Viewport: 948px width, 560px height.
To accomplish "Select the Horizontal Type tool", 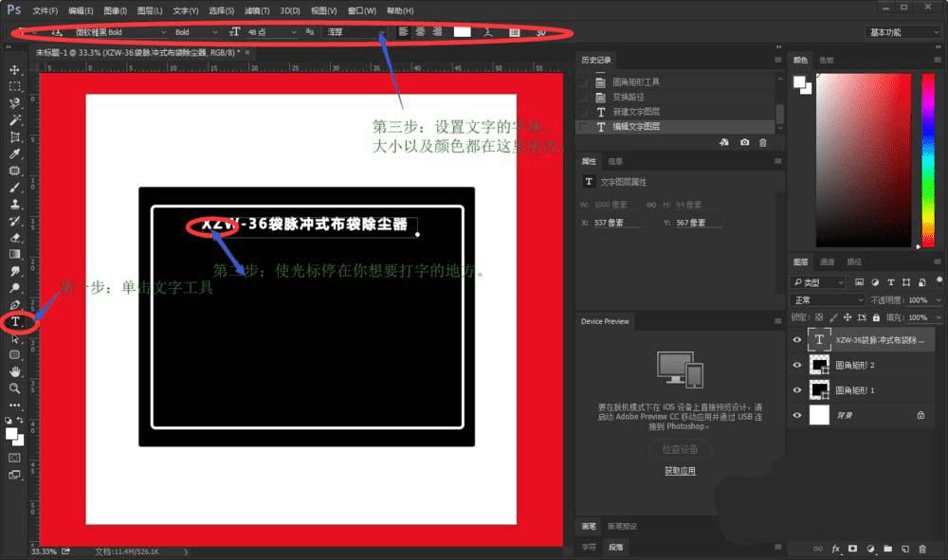I will tap(15, 321).
